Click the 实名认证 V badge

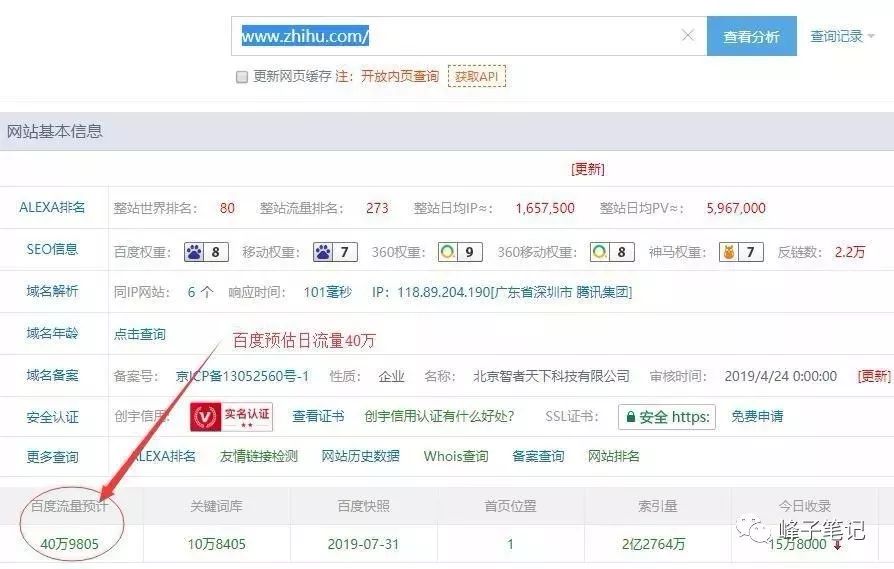coord(231,417)
